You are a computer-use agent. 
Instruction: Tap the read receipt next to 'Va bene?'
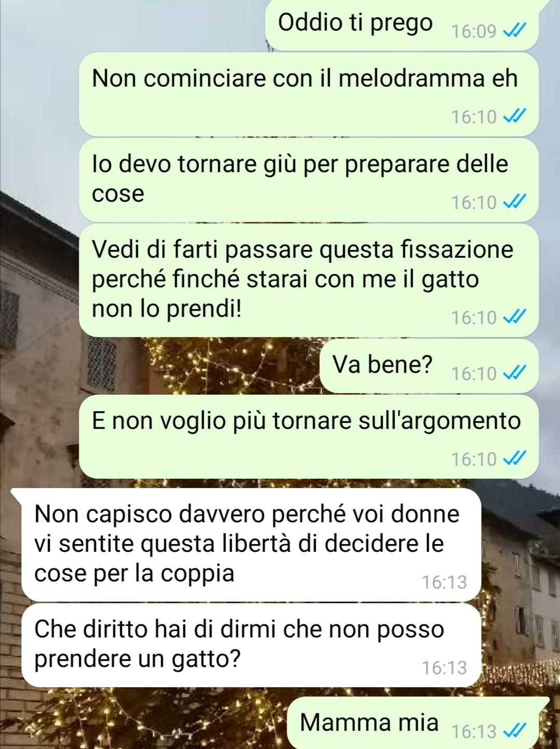pyautogui.click(x=514, y=373)
